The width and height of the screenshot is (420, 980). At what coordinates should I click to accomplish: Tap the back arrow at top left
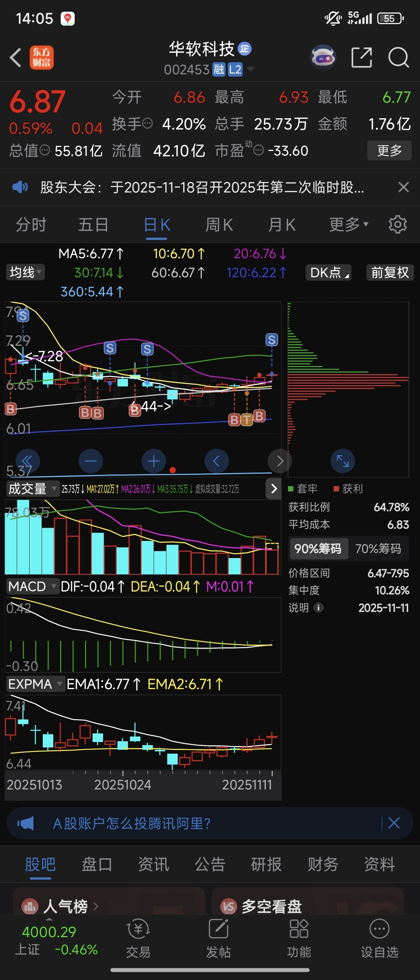[16, 58]
